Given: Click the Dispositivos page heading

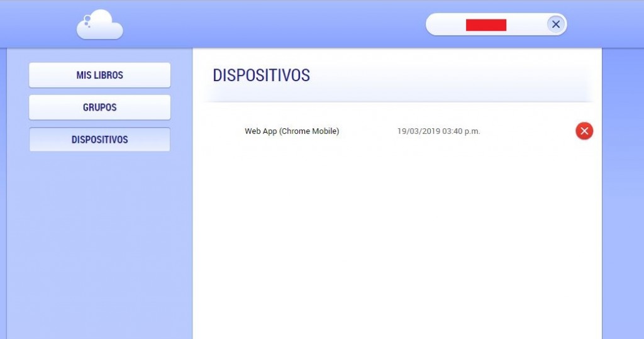Looking at the screenshot, I should coord(261,75).
